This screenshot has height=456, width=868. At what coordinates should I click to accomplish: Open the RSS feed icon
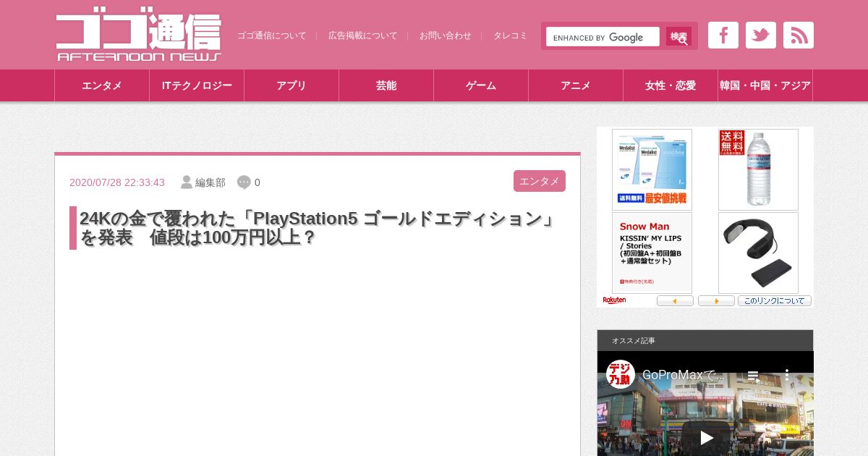798,35
